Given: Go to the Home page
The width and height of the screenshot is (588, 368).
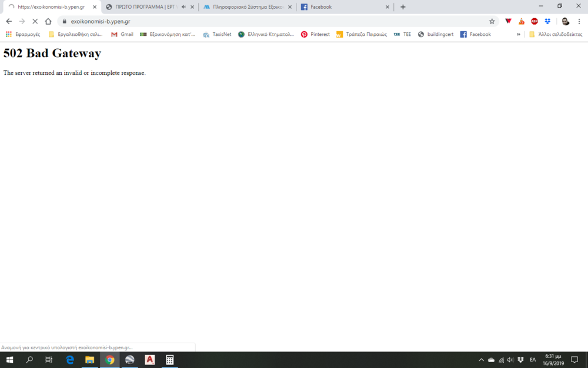Looking at the screenshot, I should pyautogui.click(x=48, y=21).
